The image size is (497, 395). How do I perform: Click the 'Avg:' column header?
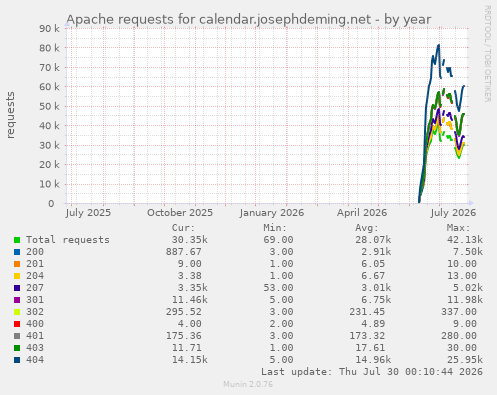(x=367, y=228)
